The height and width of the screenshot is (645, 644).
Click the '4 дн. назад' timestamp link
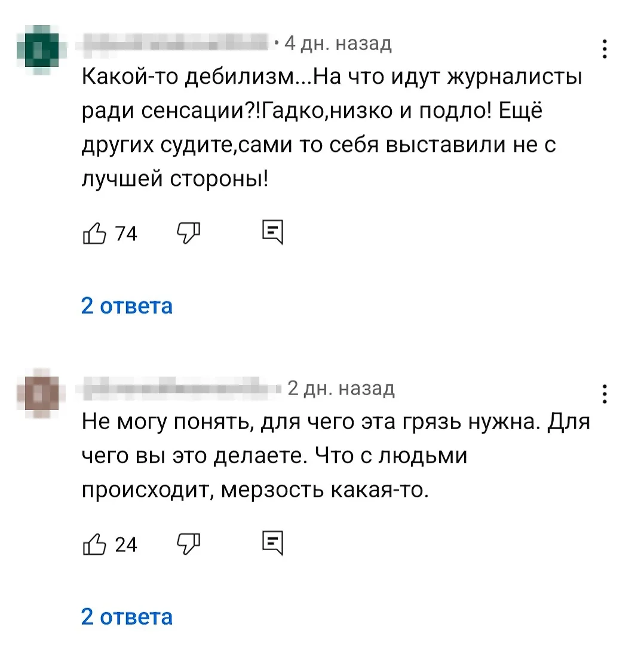pyautogui.click(x=336, y=42)
